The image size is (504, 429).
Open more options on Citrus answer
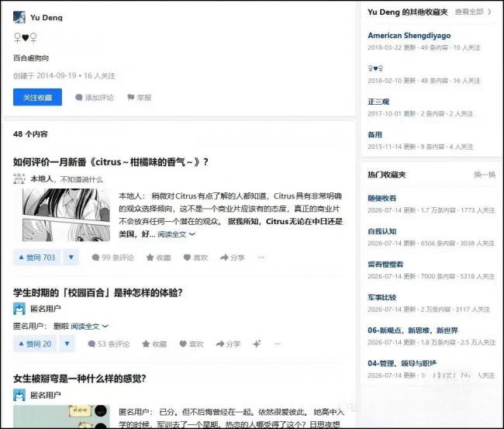click(261, 258)
